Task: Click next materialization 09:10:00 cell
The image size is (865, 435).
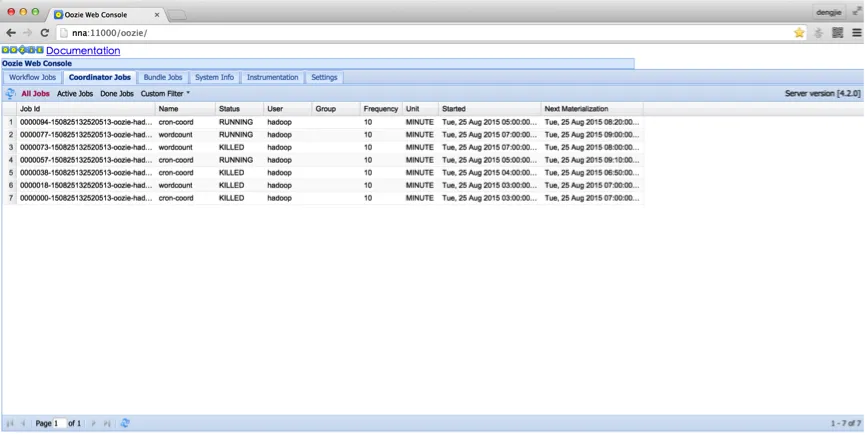Action: coord(592,160)
